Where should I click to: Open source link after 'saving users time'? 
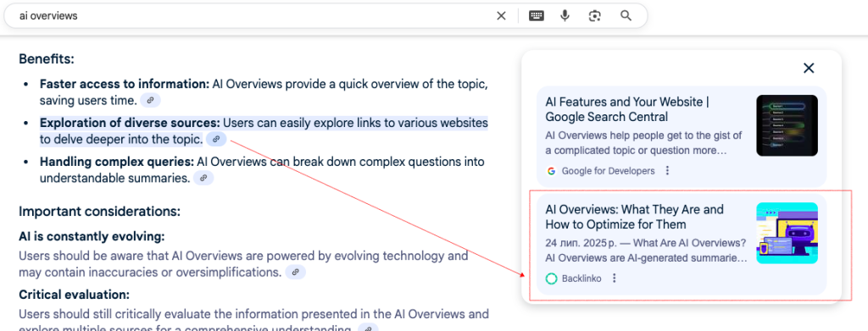(x=151, y=101)
